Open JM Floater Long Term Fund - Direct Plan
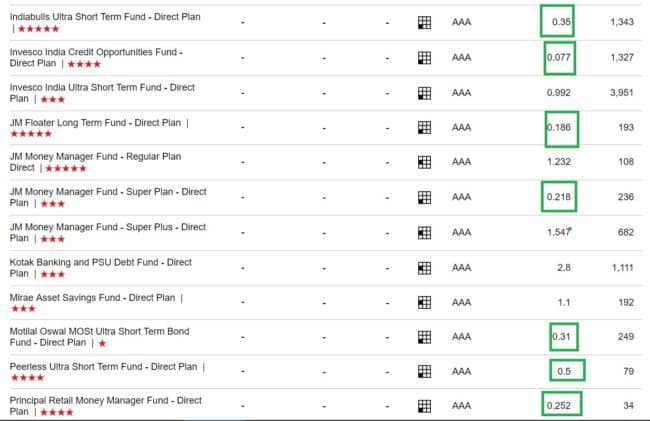This screenshot has width=650, height=421. pos(95,123)
